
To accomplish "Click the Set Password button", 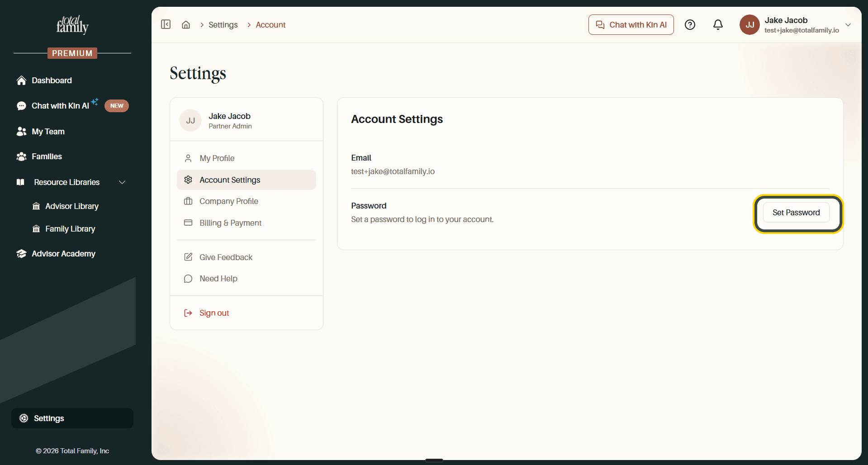I will pos(796,213).
